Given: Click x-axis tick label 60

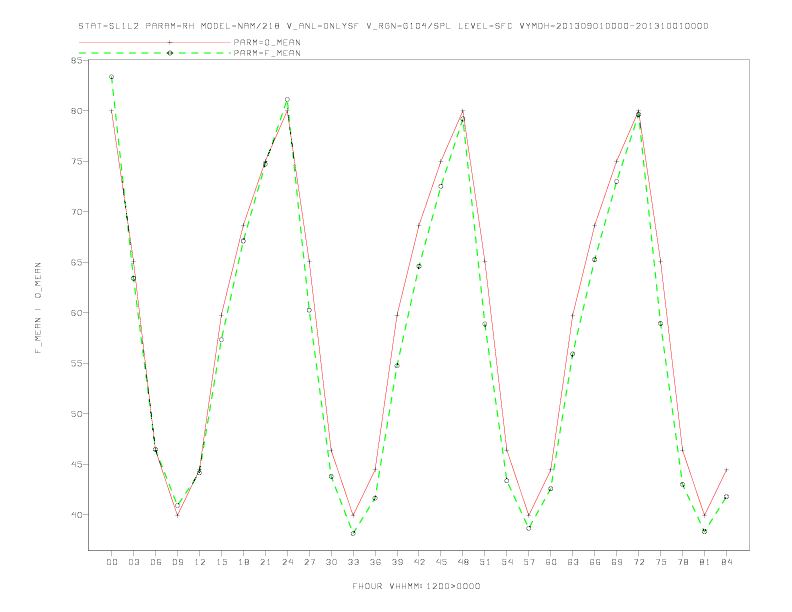Looking at the screenshot, I should [x=551, y=562].
